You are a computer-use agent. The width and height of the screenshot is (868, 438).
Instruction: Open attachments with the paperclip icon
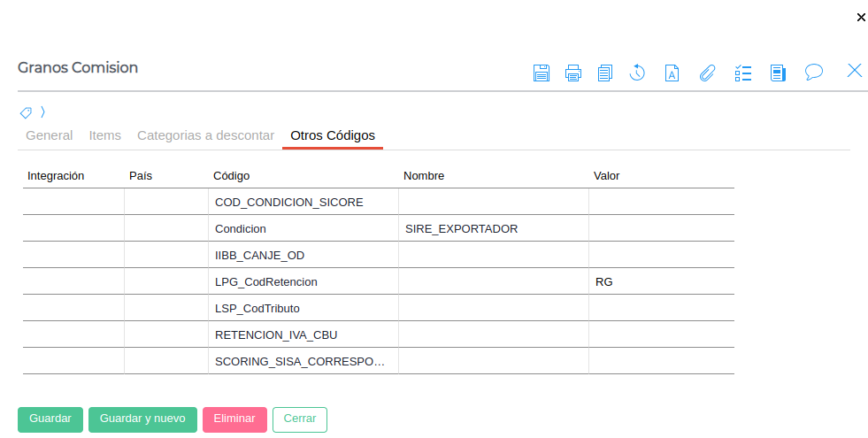tap(707, 73)
